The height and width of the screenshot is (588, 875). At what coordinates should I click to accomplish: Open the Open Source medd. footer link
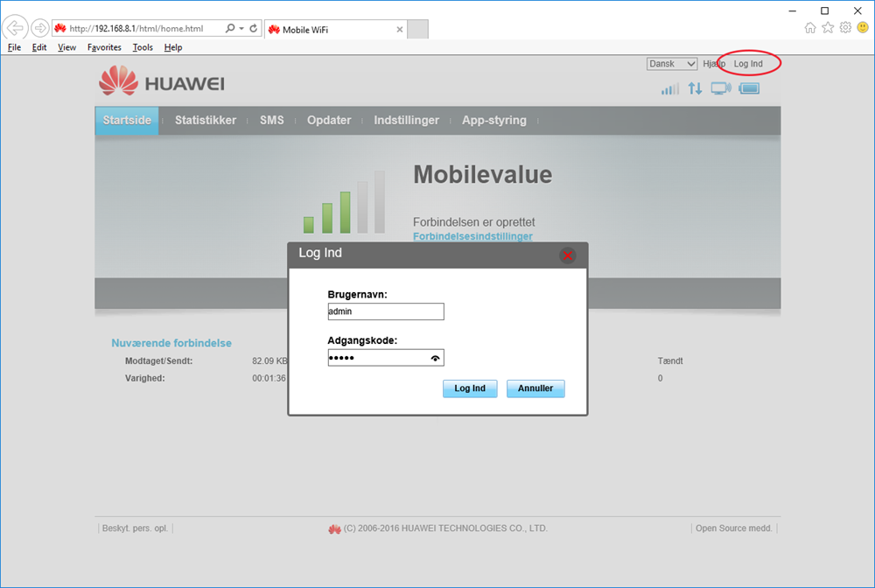tap(734, 528)
